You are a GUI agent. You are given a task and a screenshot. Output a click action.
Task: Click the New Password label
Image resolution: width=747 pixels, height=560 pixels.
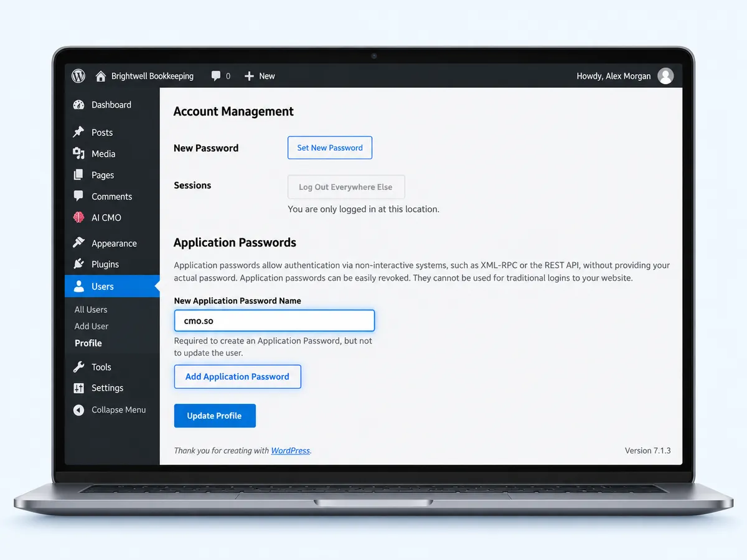click(x=206, y=148)
